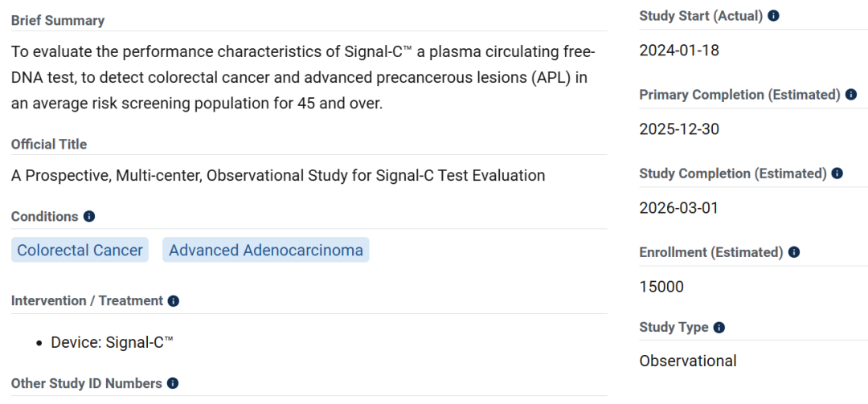
Task: Click the study completion date 2026-03-01
Action: pos(678,208)
